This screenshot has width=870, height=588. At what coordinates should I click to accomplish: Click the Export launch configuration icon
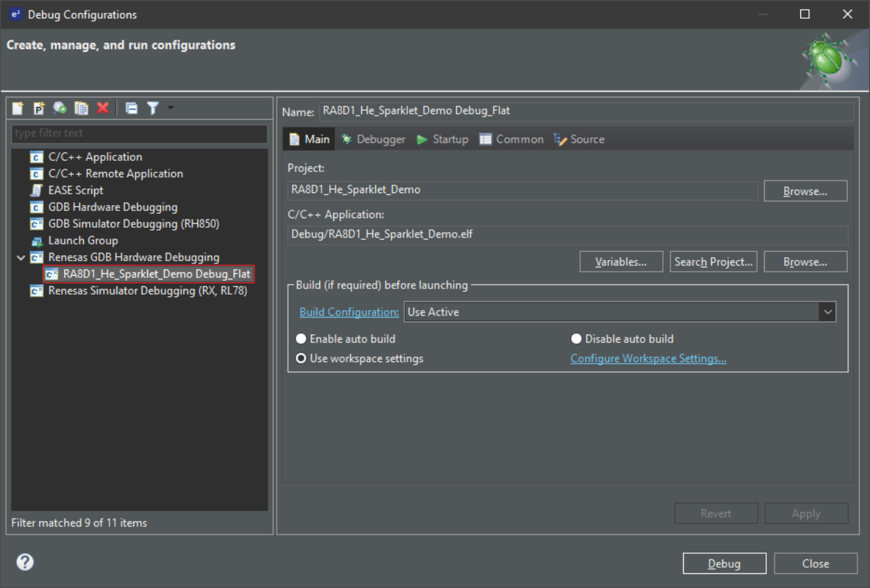pos(60,108)
